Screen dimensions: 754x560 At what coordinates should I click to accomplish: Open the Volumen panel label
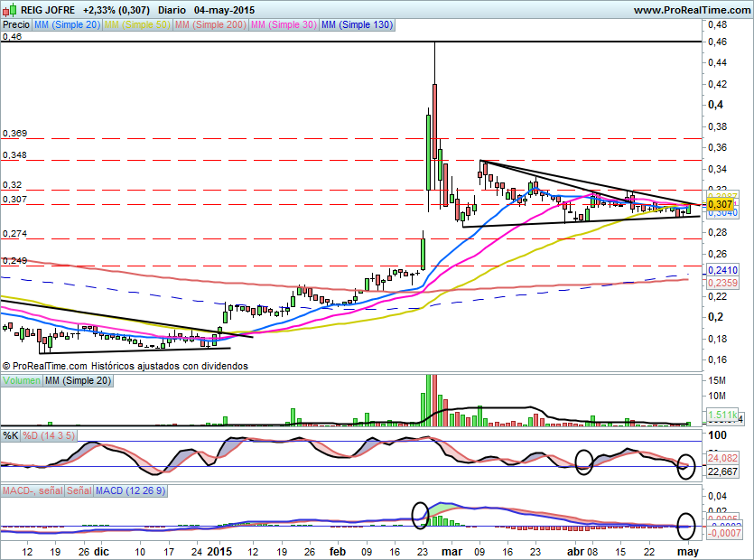coord(21,382)
